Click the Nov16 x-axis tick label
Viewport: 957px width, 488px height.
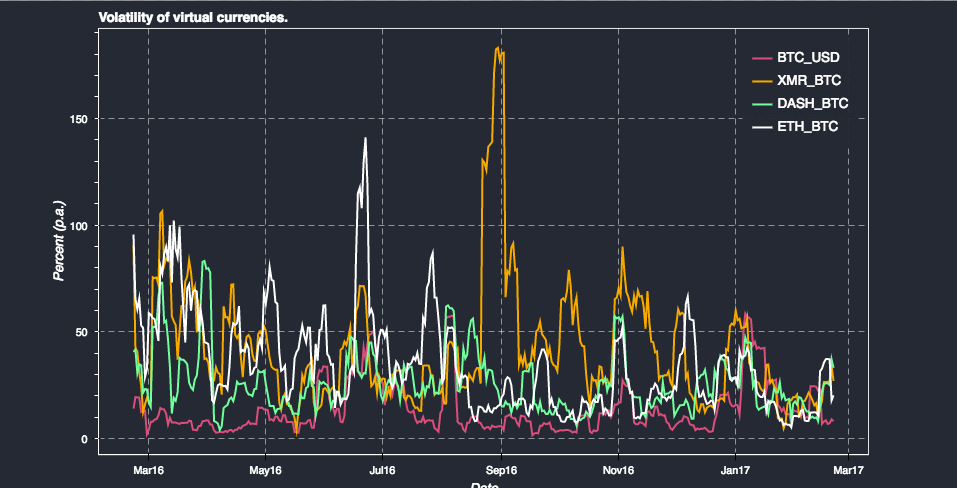pyautogui.click(x=618, y=470)
